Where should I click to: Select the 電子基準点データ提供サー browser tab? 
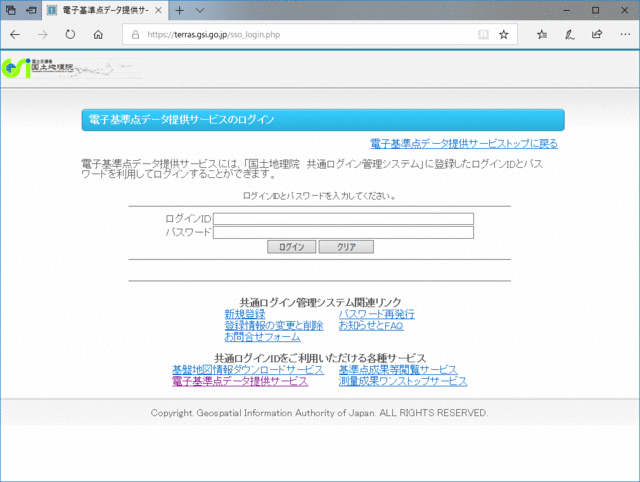pyautogui.click(x=104, y=11)
